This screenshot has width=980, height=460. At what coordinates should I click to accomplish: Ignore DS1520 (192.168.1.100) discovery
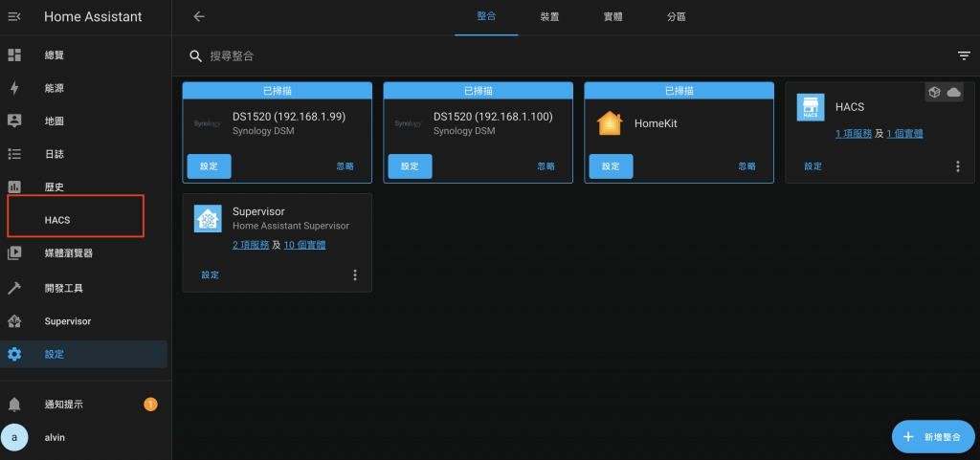point(546,166)
